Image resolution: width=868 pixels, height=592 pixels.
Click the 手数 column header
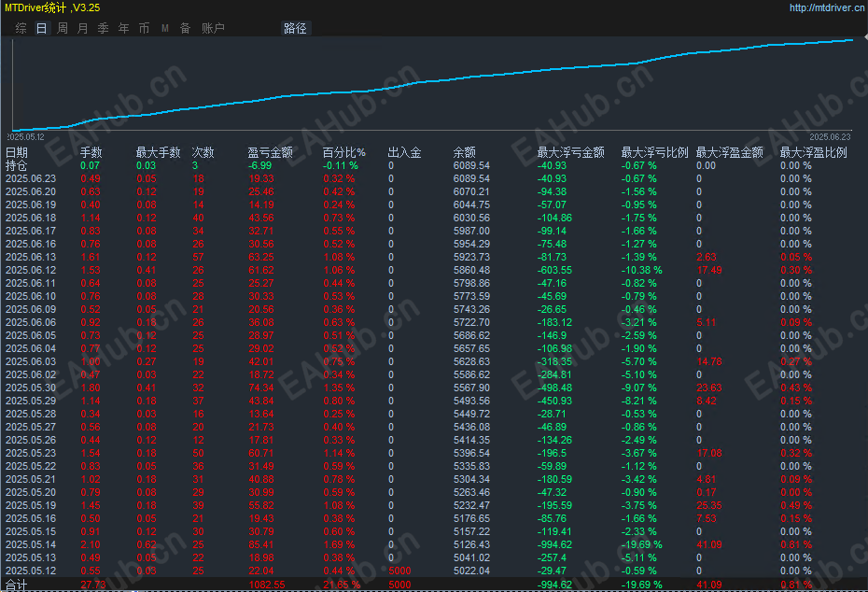click(x=91, y=152)
